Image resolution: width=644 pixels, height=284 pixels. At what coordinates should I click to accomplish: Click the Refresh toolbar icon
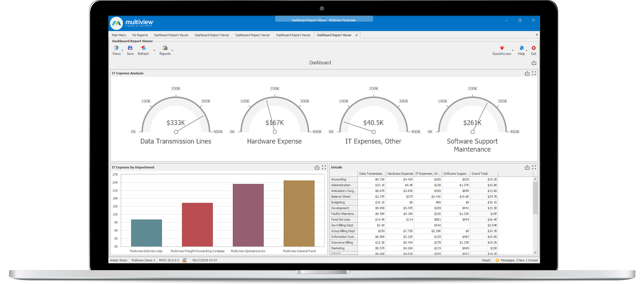tap(143, 48)
